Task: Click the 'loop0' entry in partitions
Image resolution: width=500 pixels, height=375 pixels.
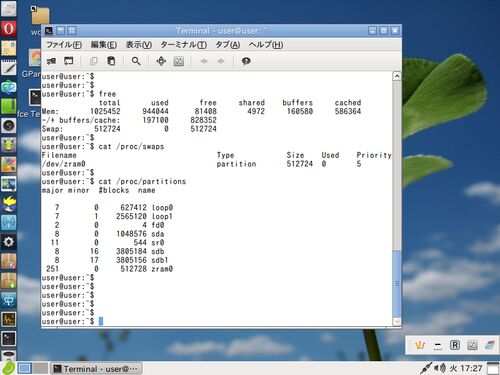Action: coord(162,208)
